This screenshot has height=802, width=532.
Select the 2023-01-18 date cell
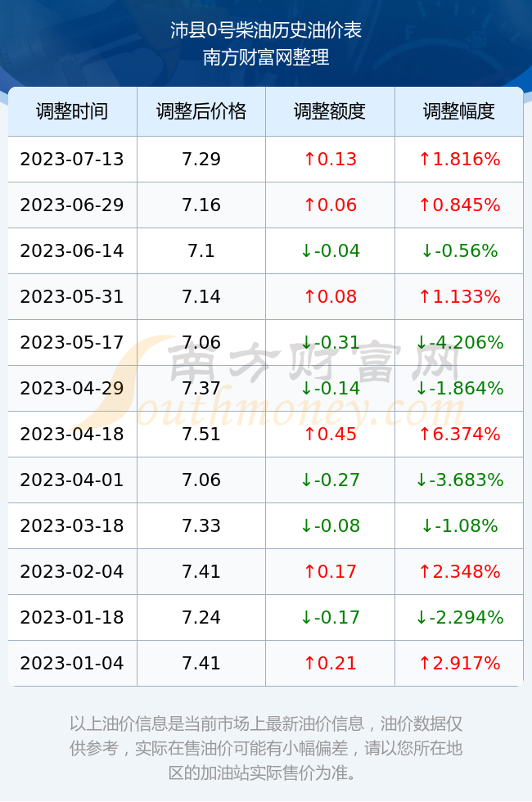[x=72, y=617]
